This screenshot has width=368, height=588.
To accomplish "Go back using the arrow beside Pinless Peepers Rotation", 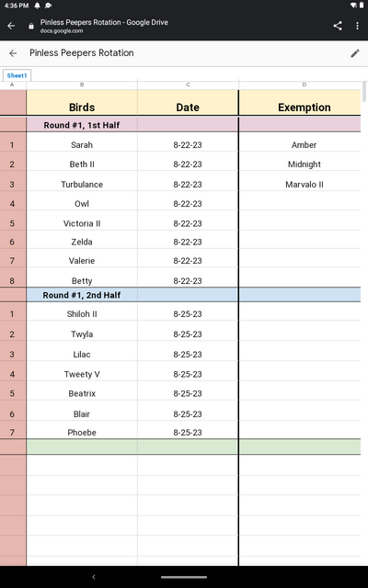I will [13, 53].
